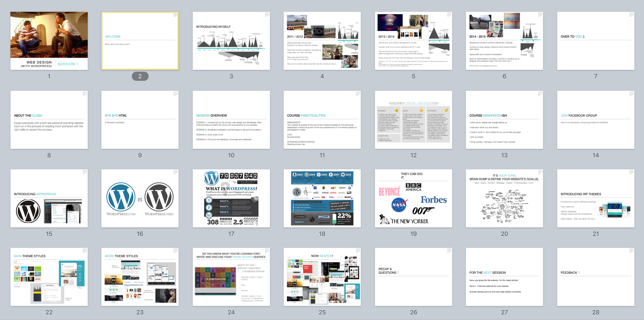Select the Web Design title slide
The height and width of the screenshot is (320, 644).
(x=49, y=41)
